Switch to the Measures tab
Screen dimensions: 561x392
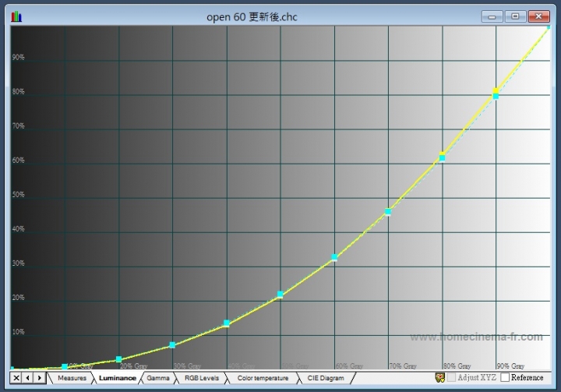tap(72, 378)
